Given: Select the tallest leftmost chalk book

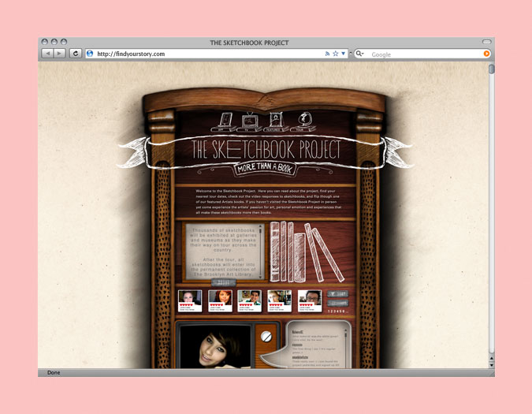Looking at the screenshot, I should tap(275, 252).
